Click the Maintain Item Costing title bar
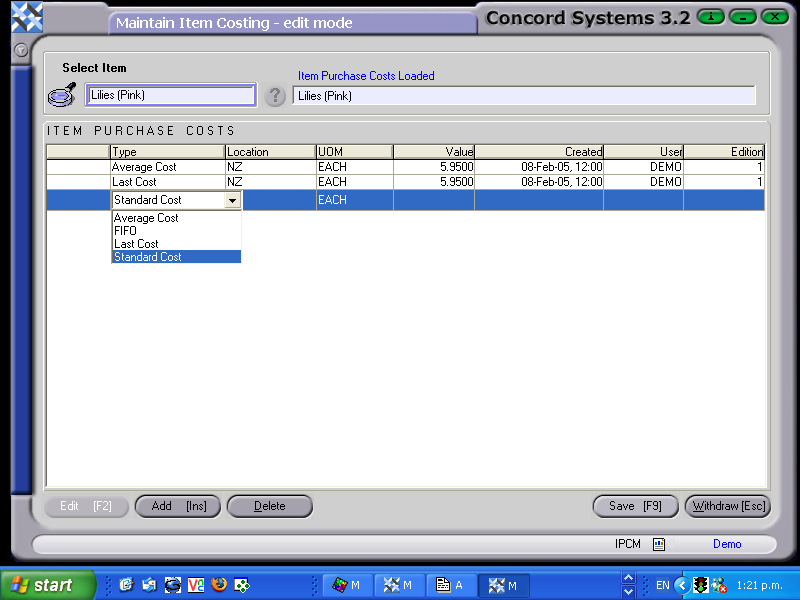Screen dimensions: 800x600 click(x=290, y=22)
